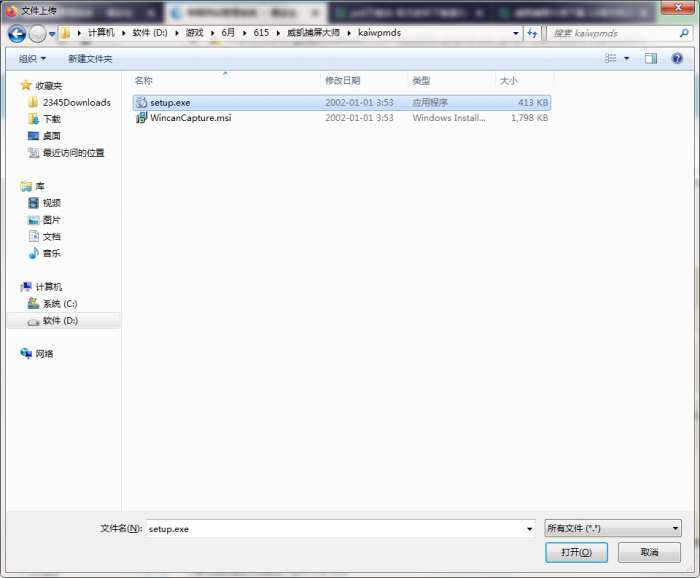This screenshot has height=578, width=700.
Task: Open the 文档 library
Action: pos(51,237)
